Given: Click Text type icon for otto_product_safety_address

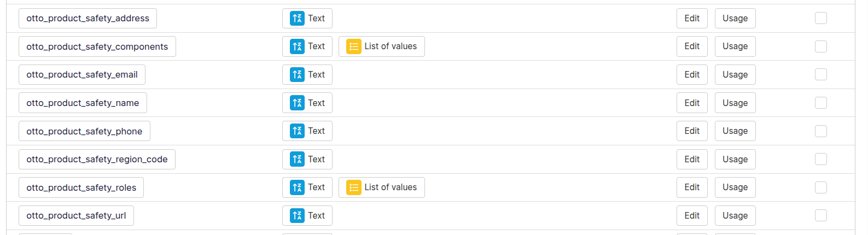Looking at the screenshot, I should point(297,18).
